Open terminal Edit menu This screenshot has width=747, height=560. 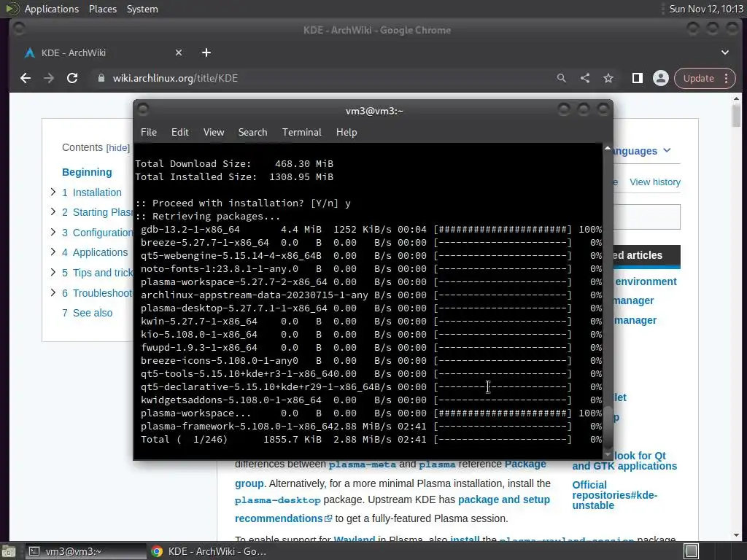180,133
